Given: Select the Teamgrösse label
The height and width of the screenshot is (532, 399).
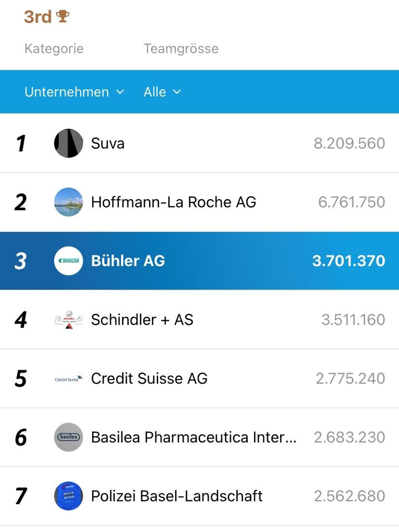Looking at the screenshot, I should point(181,49).
